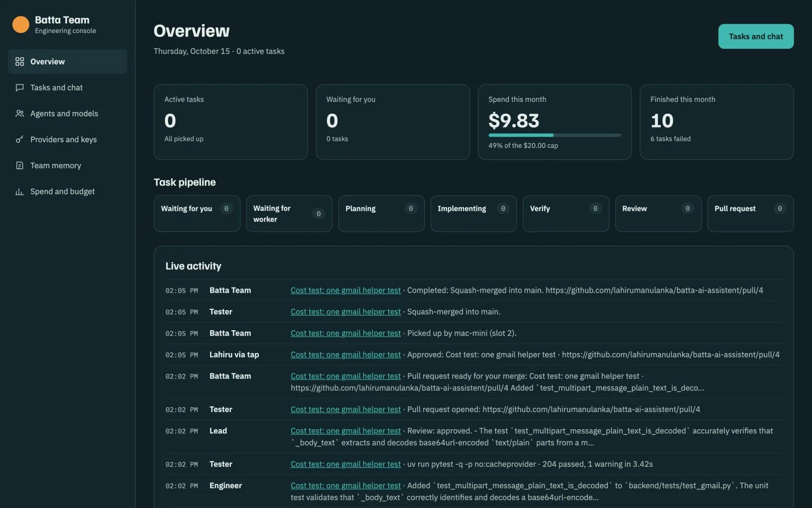Click the Pull request stage count badge
This screenshot has width=812, height=508.
780,209
